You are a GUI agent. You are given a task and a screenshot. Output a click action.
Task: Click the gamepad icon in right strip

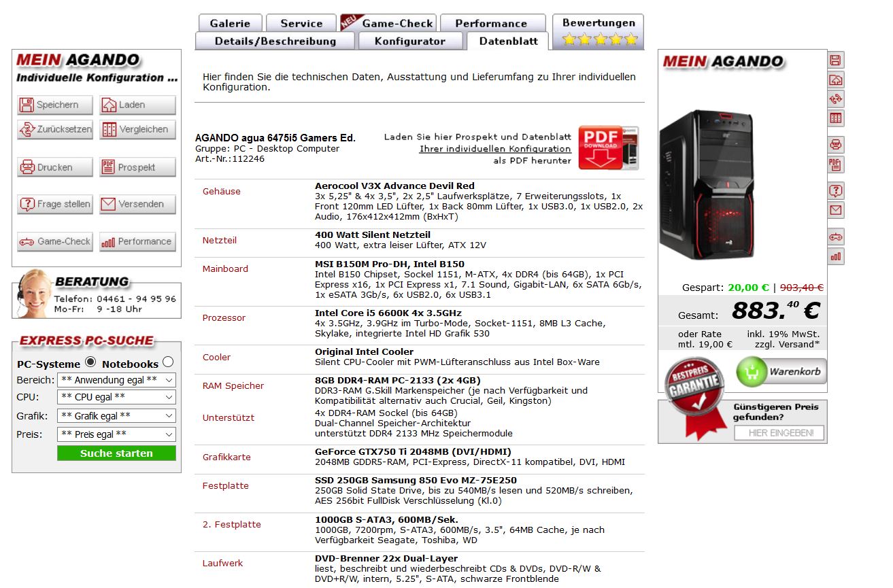(x=836, y=237)
